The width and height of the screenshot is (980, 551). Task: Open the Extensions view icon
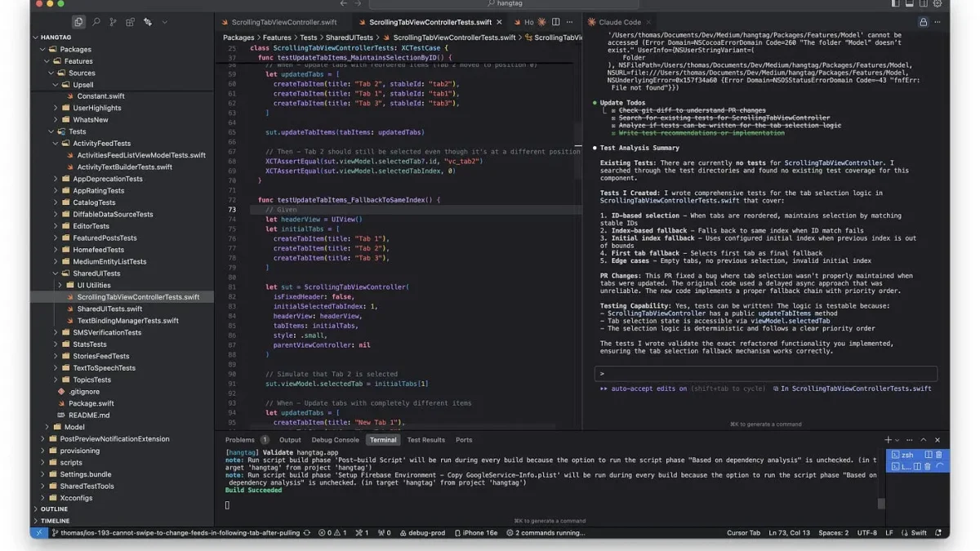130,22
